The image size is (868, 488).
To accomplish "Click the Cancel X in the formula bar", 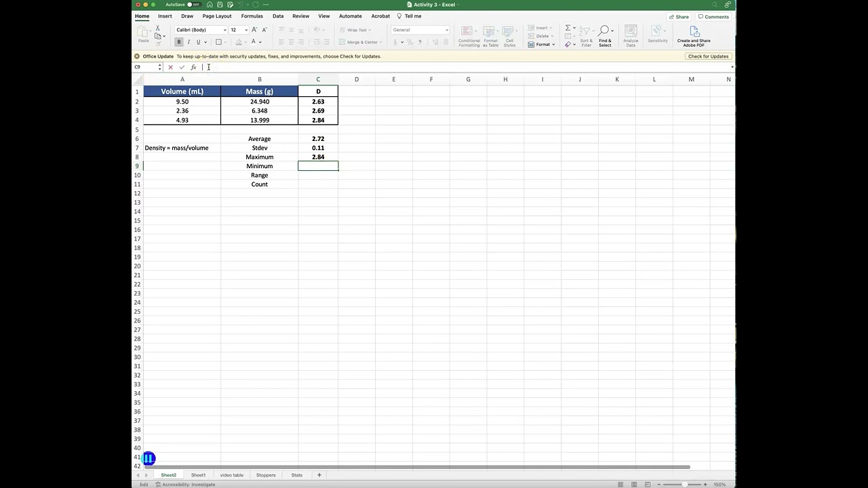I will coord(170,67).
